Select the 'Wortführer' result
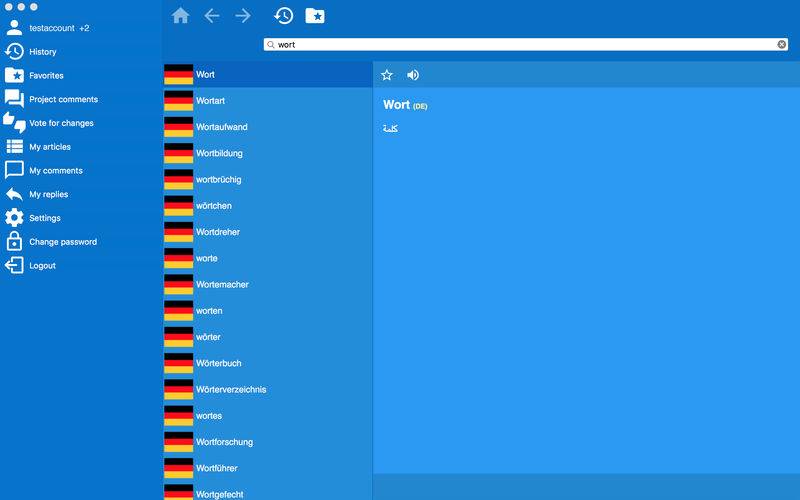 (x=268, y=468)
